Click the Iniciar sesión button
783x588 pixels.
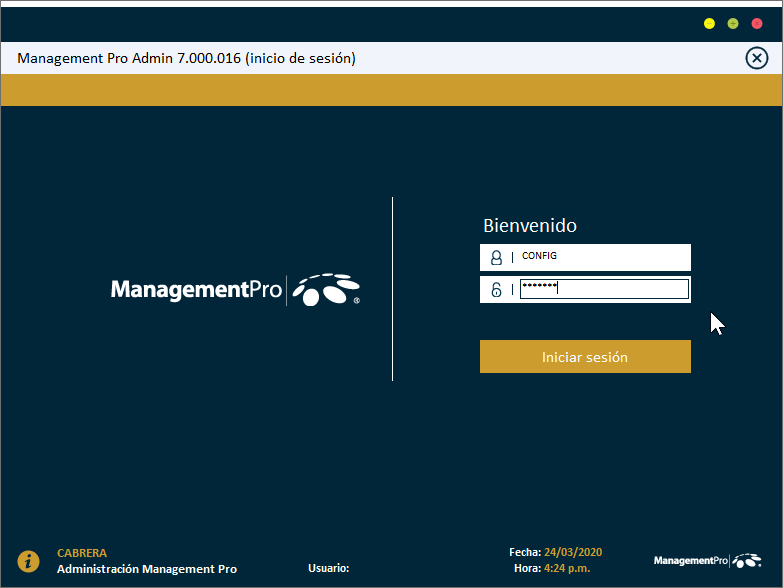pos(585,356)
